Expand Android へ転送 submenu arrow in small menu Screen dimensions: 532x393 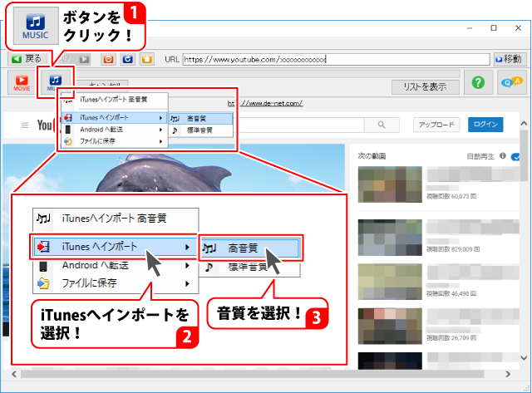point(160,130)
